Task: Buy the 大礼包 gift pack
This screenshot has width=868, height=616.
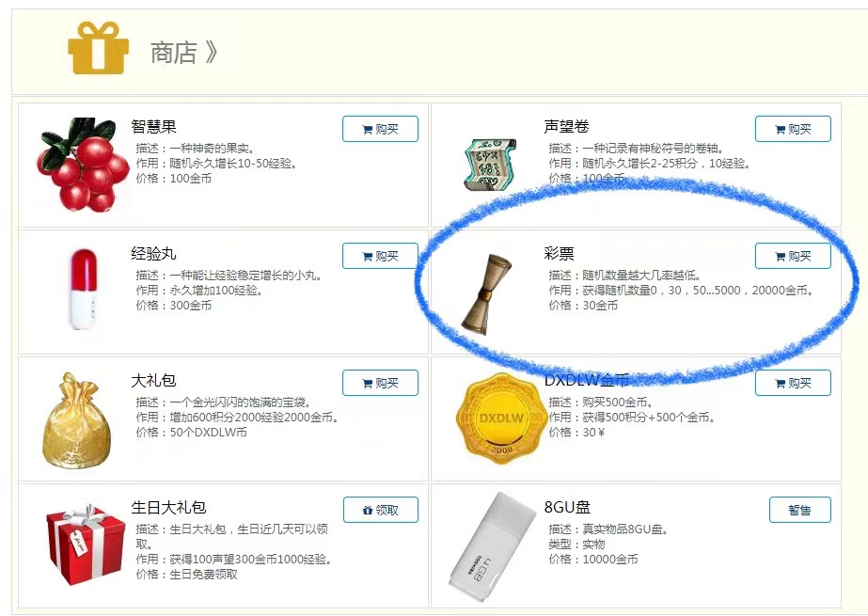Action: (x=380, y=383)
